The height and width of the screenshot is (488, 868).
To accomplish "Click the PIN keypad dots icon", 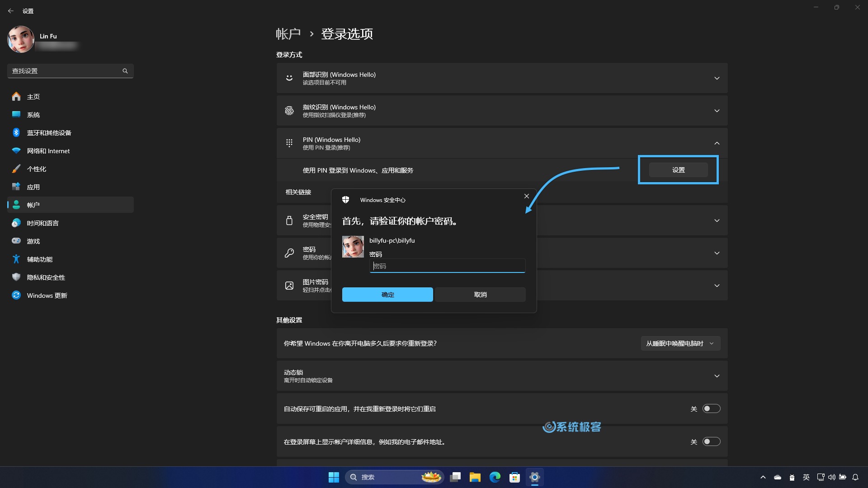I will pos(289,143).
